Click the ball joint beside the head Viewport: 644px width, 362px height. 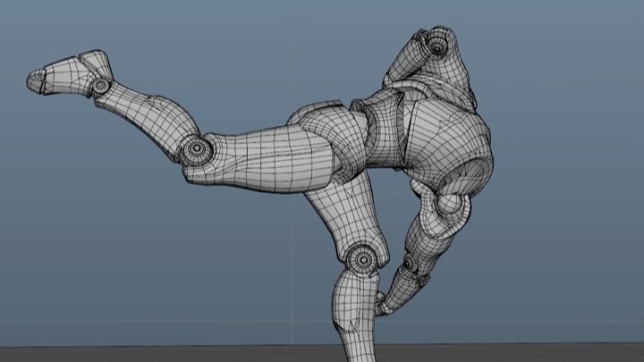[x=437, y=47]
